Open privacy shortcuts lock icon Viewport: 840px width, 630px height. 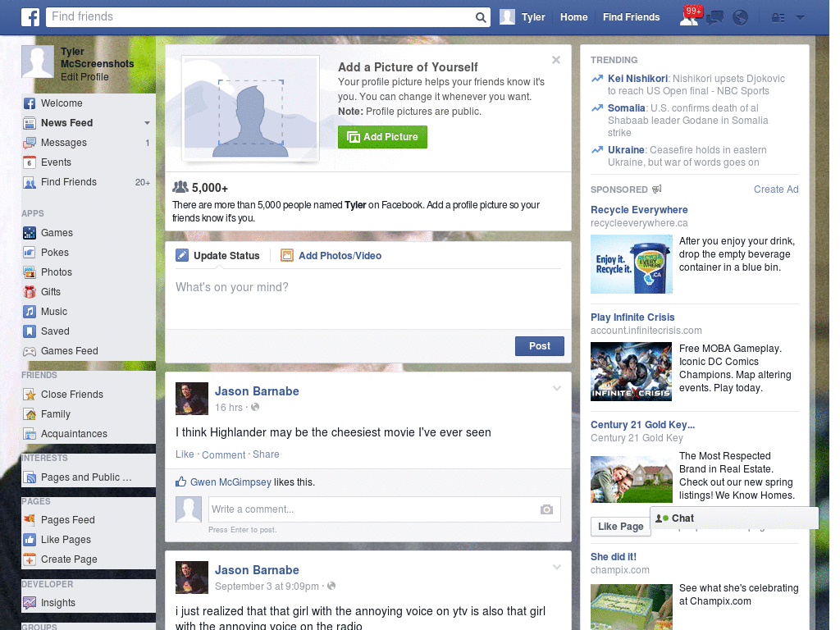pyautogui.click(x=778, y=18)
